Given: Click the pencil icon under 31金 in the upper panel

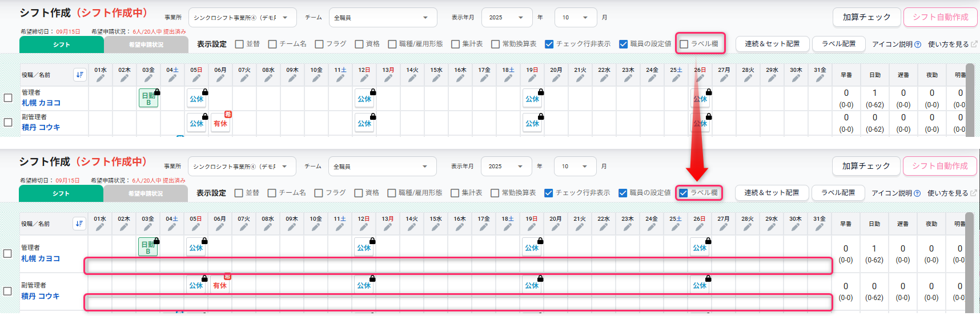Looking at the screenshot, I should click(x=820, y=79).
